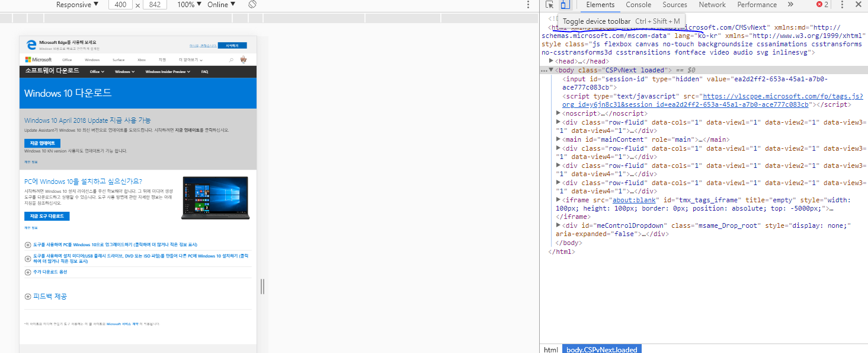The height and width of the screenshot is (353, 868).
Task: Click the 지금 도구 다운로드 button
Action: coord(47,217)
